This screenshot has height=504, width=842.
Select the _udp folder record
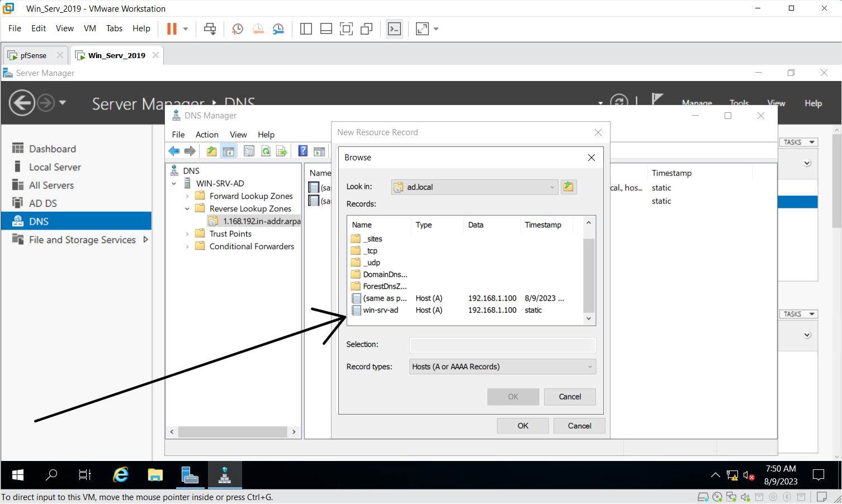(371, 263)
